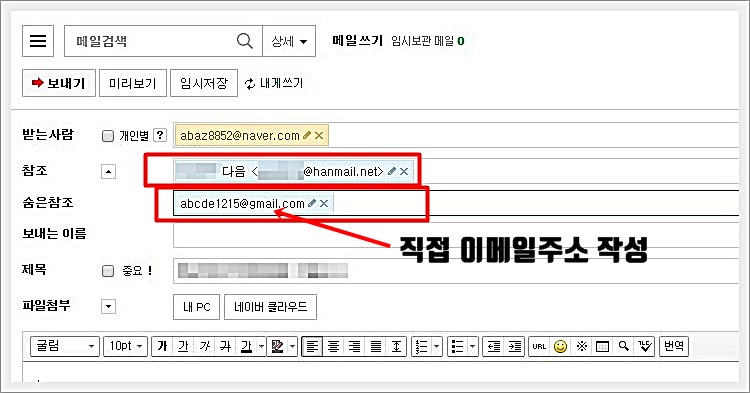750x393 pixels.
Task: Set line spacing
Action: (x=397, y=346)
